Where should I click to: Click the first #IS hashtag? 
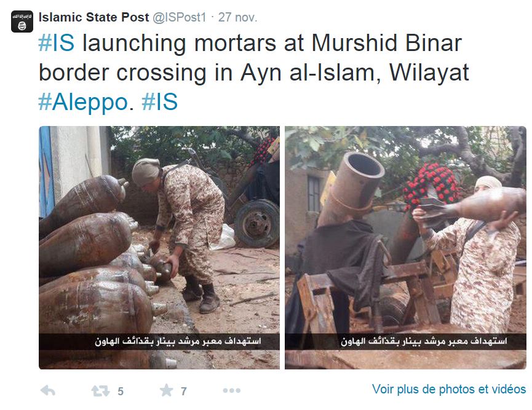pos(57,43)
